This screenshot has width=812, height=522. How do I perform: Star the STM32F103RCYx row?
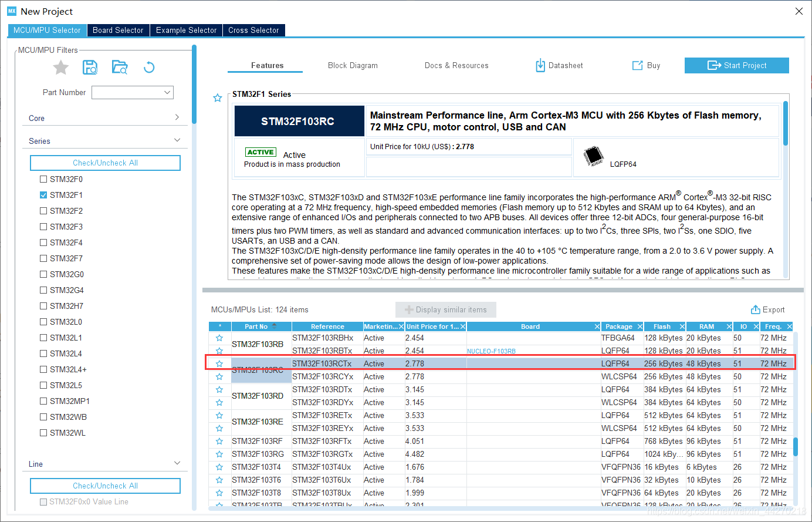coord(219,377)
